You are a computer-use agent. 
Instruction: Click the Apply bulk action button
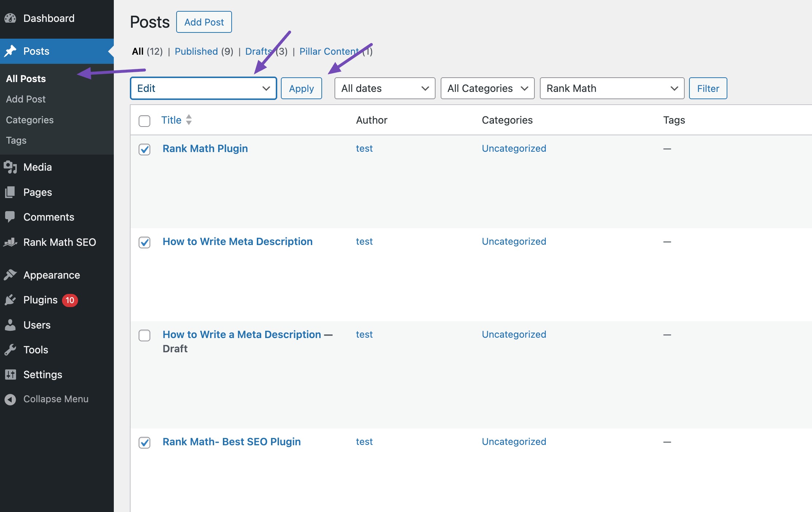point(301,88)
